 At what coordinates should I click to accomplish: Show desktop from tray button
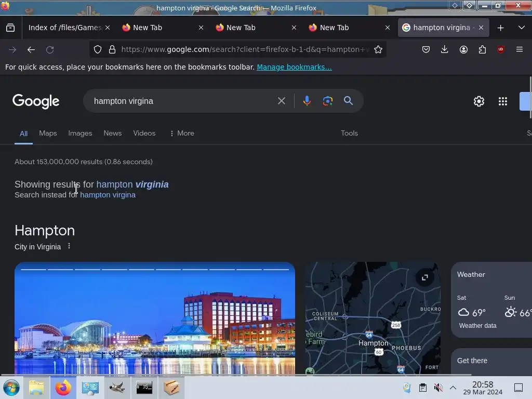pos(518,388)
